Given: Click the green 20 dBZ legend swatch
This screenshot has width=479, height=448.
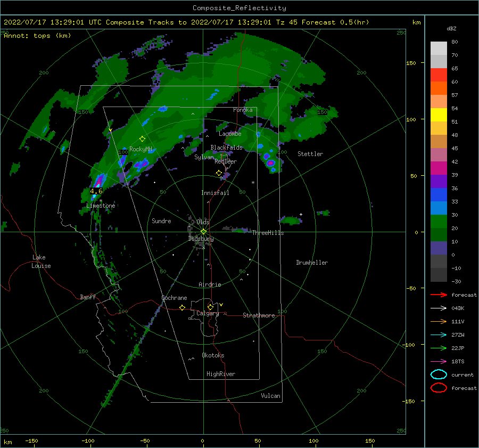Looking at the screenshot, I should coord(439,221).
